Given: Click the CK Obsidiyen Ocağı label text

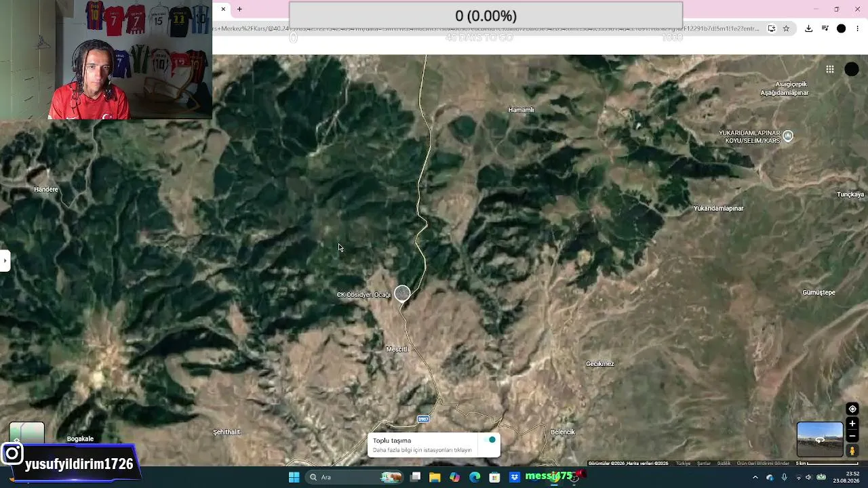Looking at the screenshot, I should tap(363, 295).
